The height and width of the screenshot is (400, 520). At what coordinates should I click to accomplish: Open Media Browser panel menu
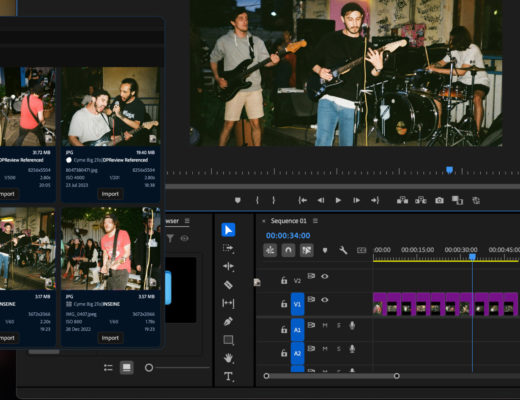(187, 221)
